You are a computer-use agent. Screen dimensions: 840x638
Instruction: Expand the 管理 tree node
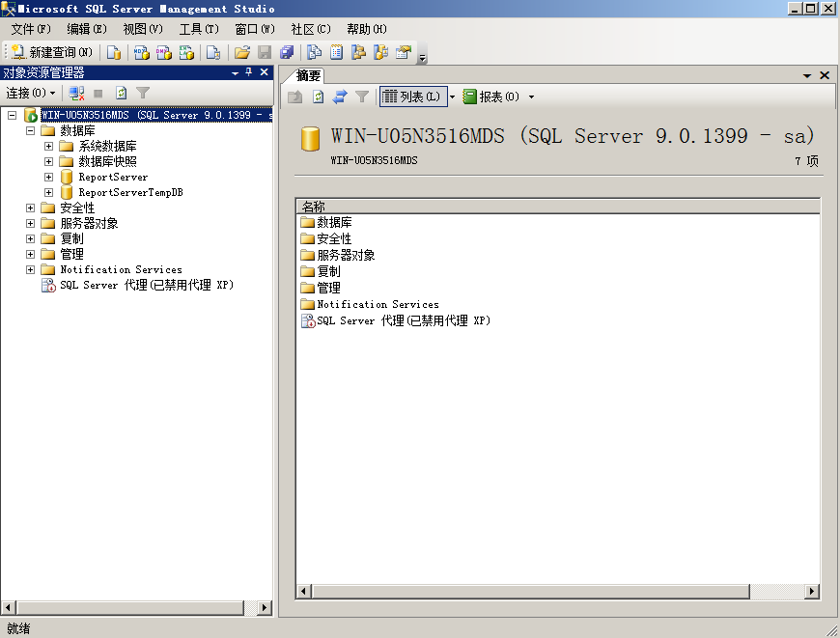coord(31,255)
